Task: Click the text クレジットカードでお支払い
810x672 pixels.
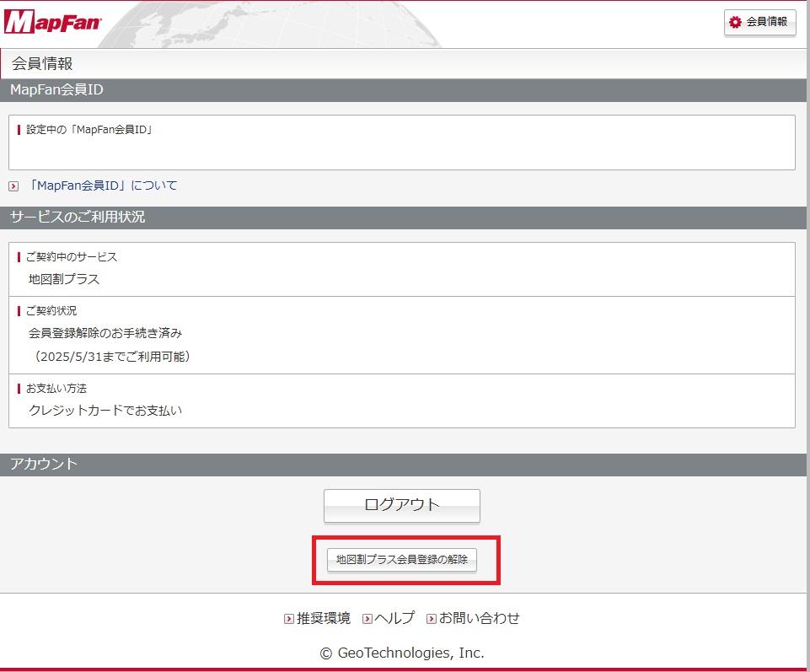Action: pos(105,411)
